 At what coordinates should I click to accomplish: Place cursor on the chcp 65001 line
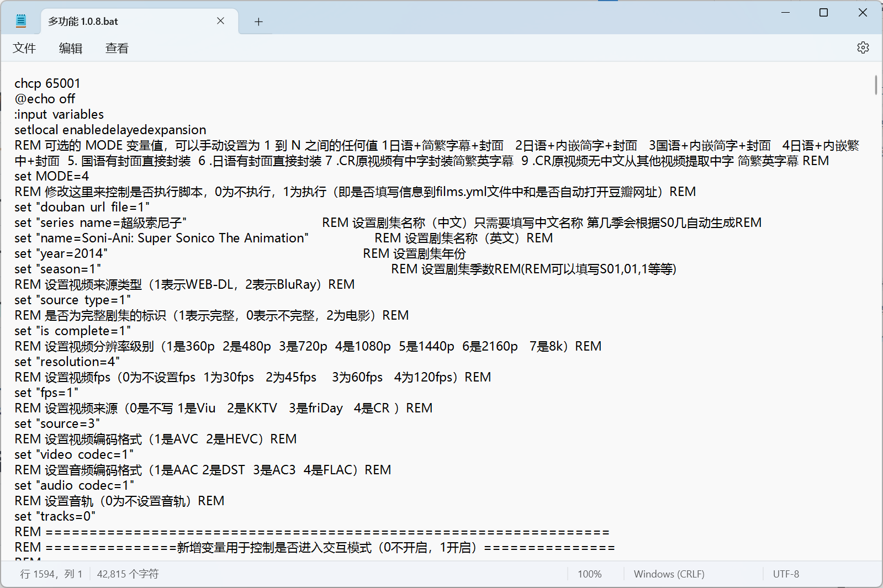pyautogui.click(x=47, y=84)
